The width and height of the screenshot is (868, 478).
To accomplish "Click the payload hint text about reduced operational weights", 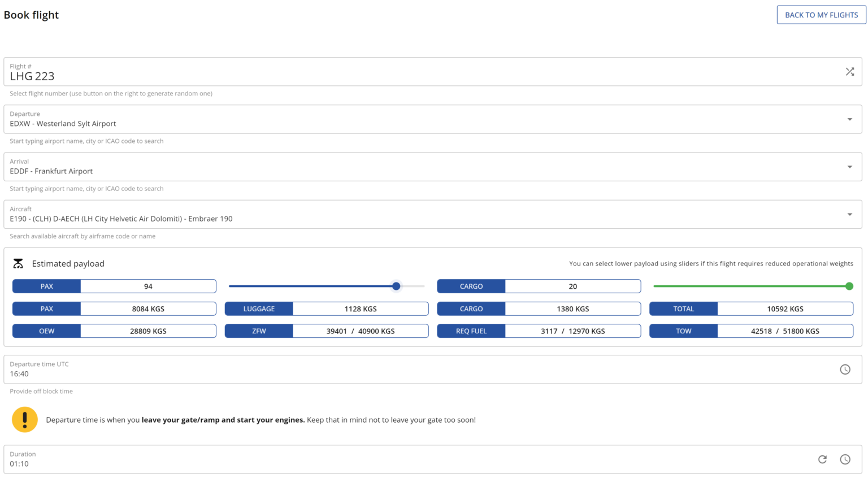I will tap(711, 263).
